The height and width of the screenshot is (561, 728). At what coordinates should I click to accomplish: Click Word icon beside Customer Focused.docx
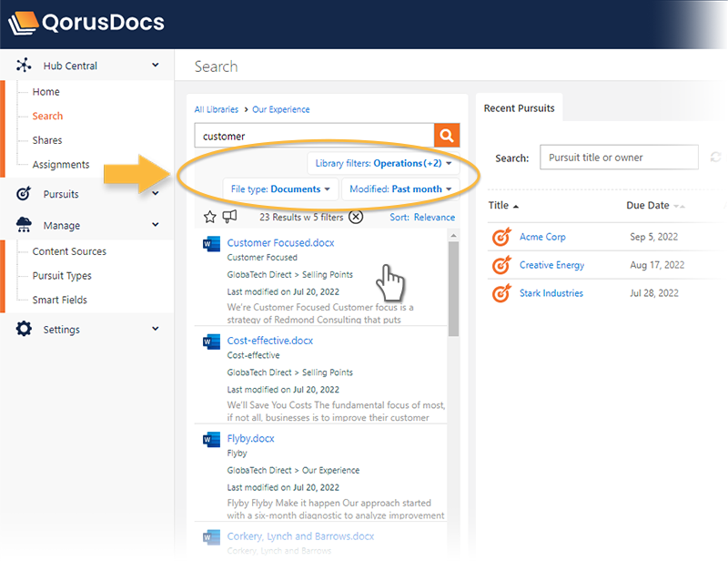click(x=211, y=243)
